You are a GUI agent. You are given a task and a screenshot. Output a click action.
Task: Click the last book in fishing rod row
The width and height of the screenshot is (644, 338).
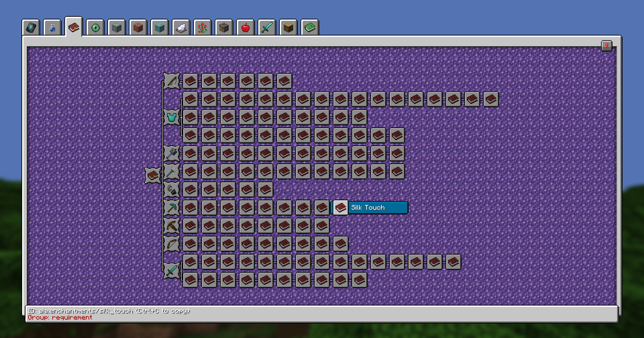pyautogui.click(x=284, y=81)
